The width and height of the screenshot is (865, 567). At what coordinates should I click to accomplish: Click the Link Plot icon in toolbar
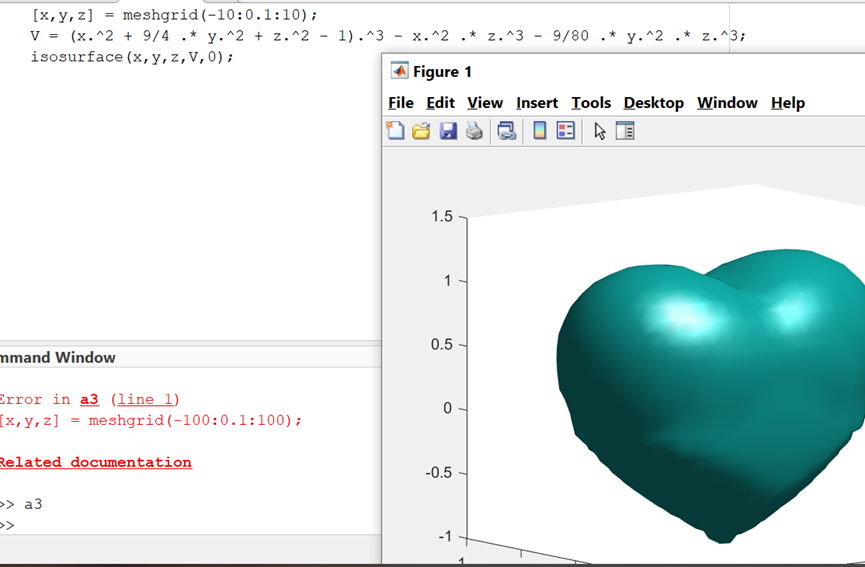506,131
